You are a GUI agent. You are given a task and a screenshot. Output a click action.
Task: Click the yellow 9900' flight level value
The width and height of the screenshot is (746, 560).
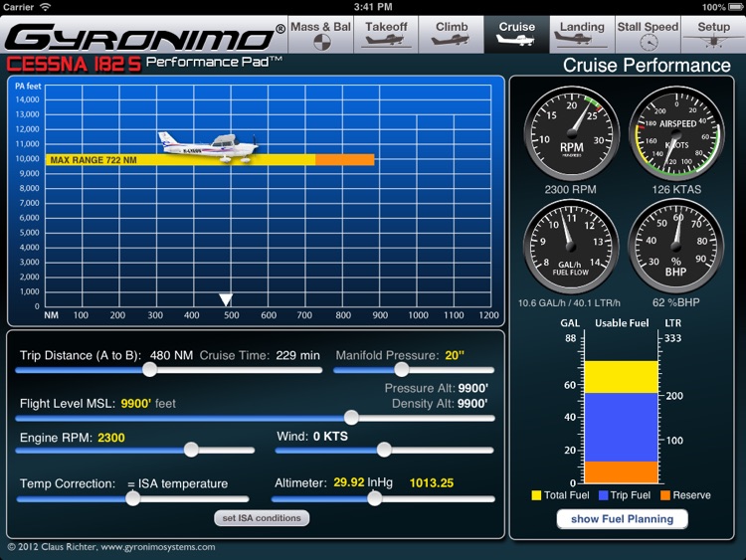[x=135, y=404]
